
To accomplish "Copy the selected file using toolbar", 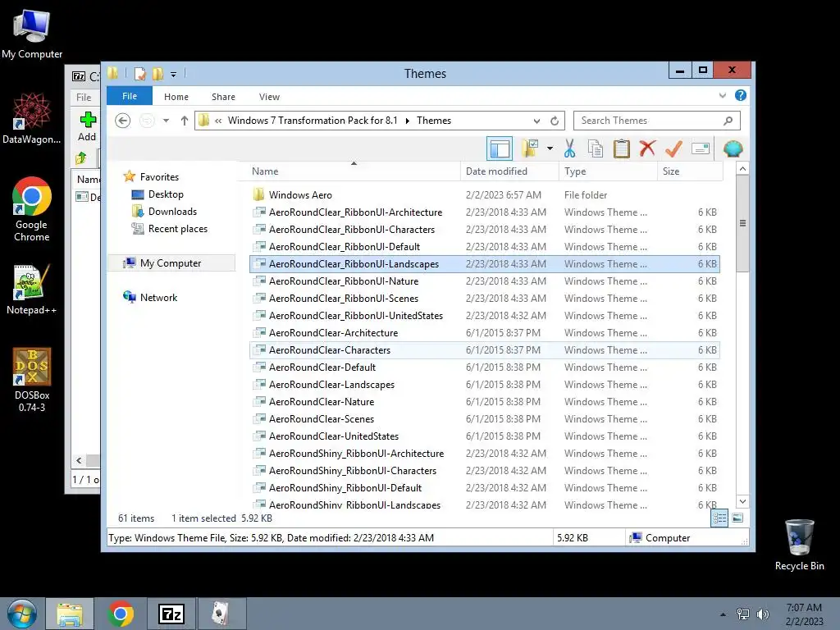I will click(596, 148).
